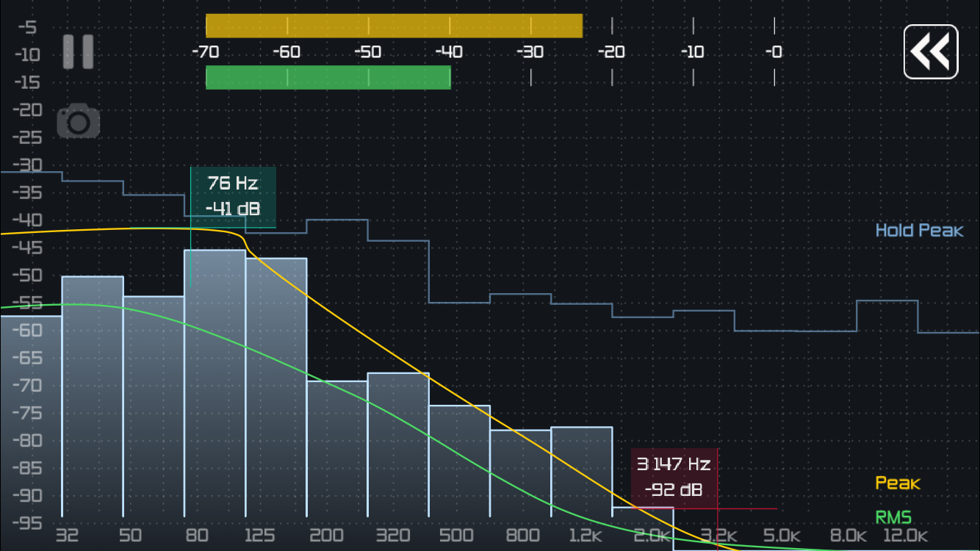The image size is (980, 551).
Task: Click the -0 mark on level scale
Action: [x=774, y=52]
